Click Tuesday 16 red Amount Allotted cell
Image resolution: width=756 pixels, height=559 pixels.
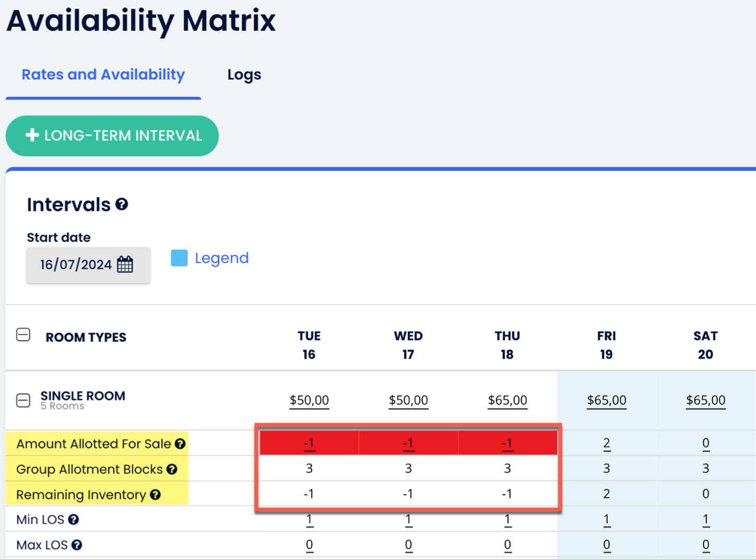309,443
